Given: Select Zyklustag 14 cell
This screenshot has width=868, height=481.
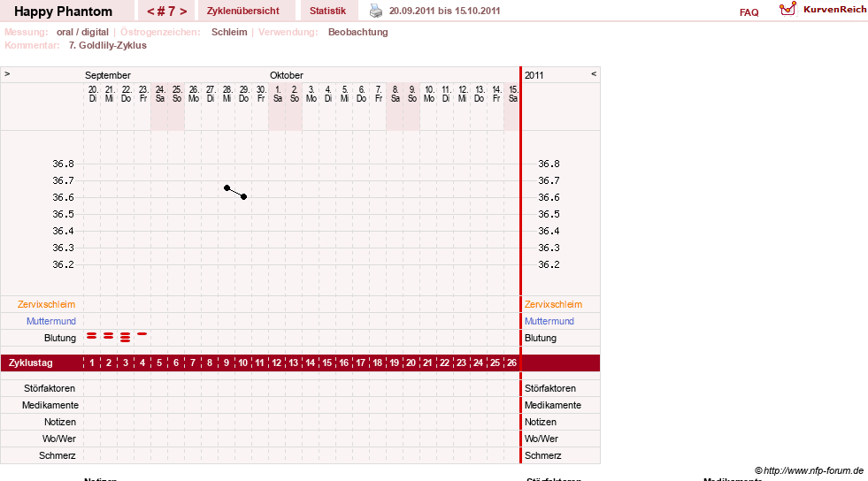Looking at the screenshot, I should [x=310, y=363].
